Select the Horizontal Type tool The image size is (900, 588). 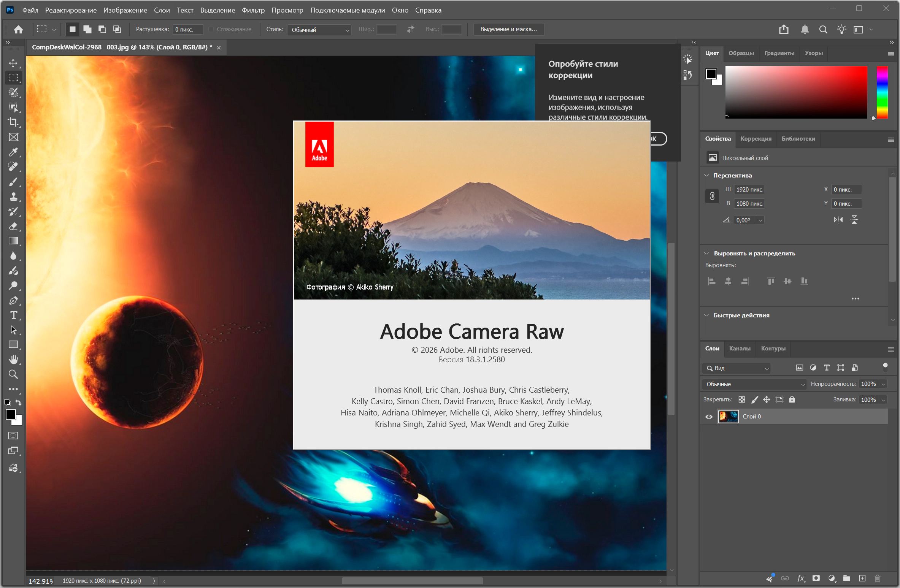pyautogui.click(x=13, y=315)
